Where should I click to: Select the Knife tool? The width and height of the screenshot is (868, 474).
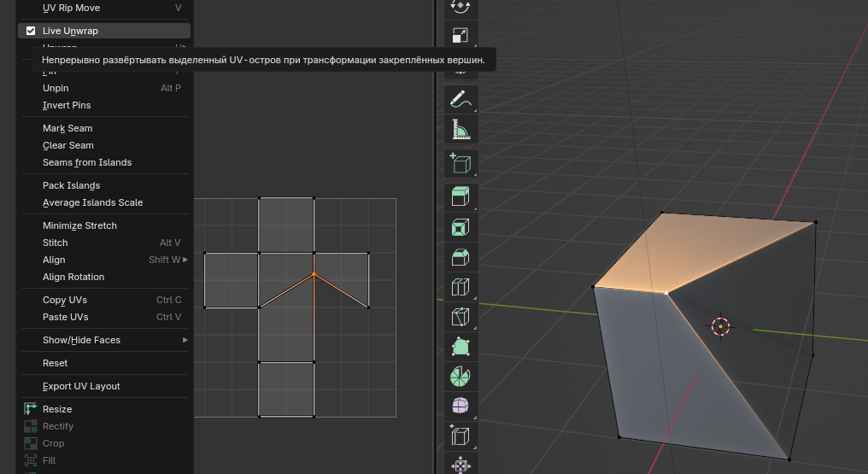460,317
